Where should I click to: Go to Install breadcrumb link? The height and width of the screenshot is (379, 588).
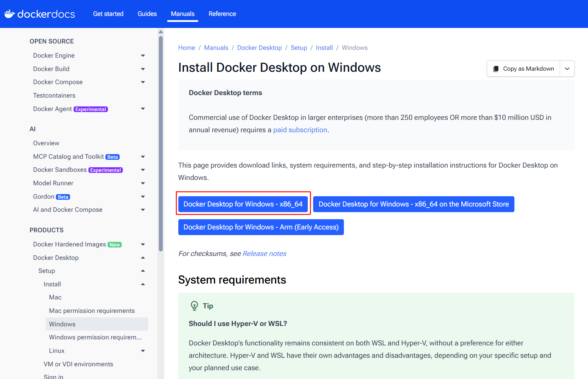pos(324,48)
